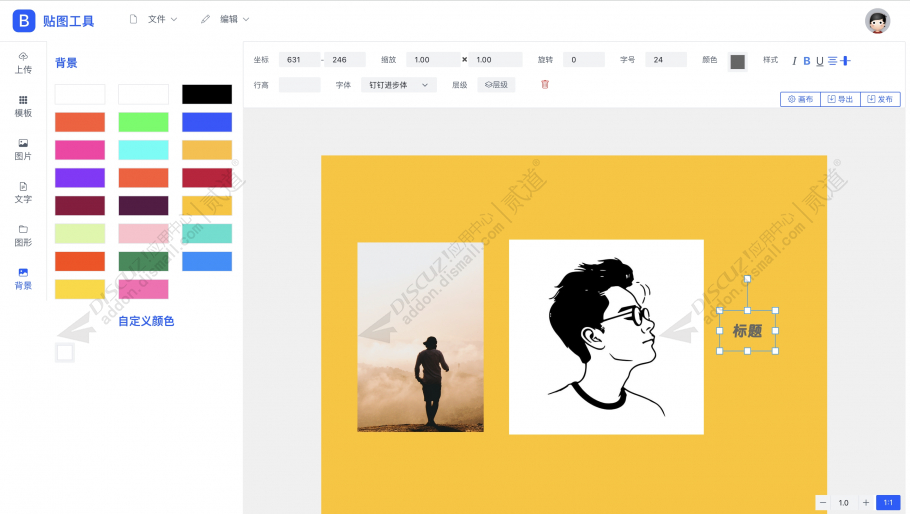
Task: Open the 图形 shapes panel
Action: (23, 236)
